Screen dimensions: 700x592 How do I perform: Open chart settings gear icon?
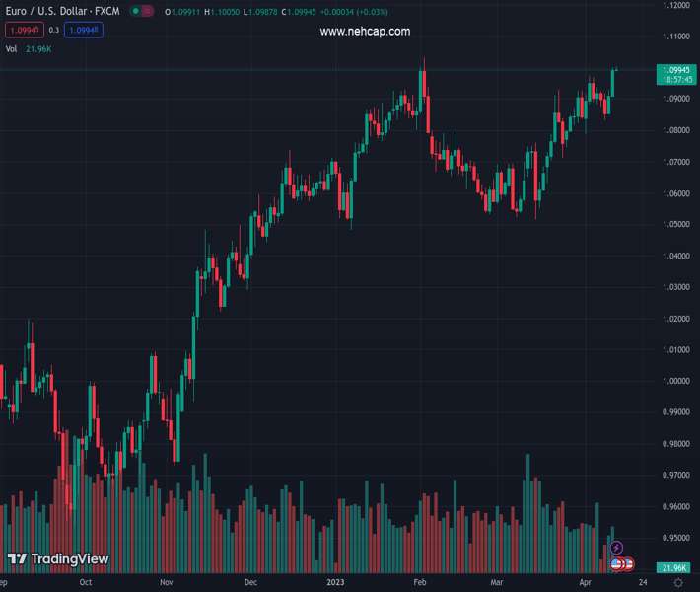coord(677,583)
